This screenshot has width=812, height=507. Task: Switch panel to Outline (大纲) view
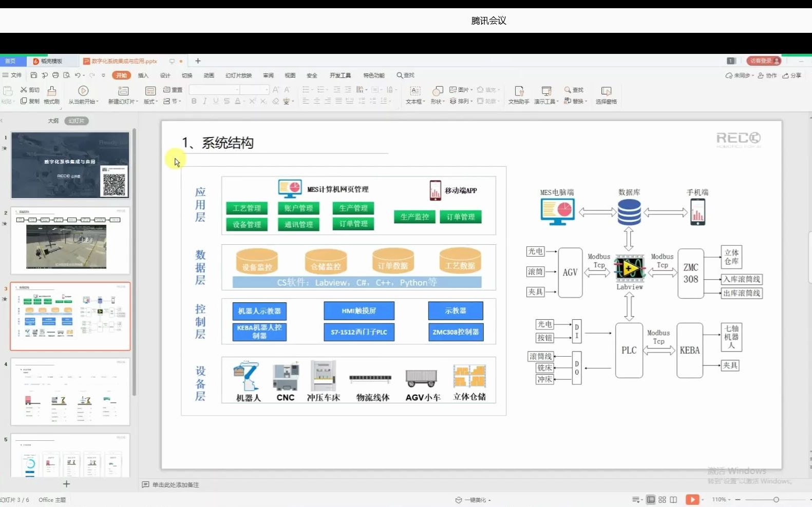pyautogui.click(x=53, y=121)
